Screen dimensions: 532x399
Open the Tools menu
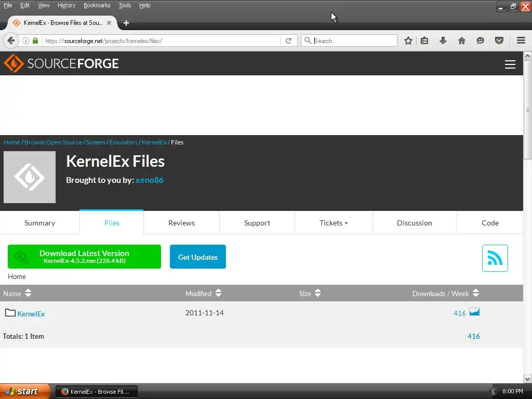pyautogui.click(x=125, y=5)
